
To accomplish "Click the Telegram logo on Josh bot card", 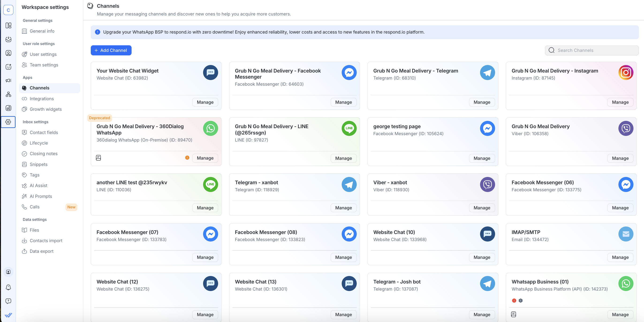I will 487,284.
